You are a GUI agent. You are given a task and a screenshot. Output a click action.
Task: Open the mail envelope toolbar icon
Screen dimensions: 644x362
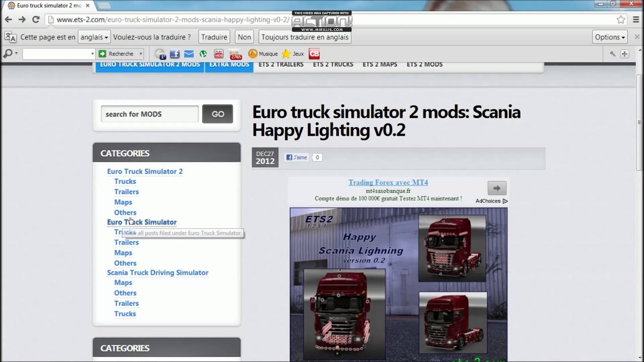(189, 54)
